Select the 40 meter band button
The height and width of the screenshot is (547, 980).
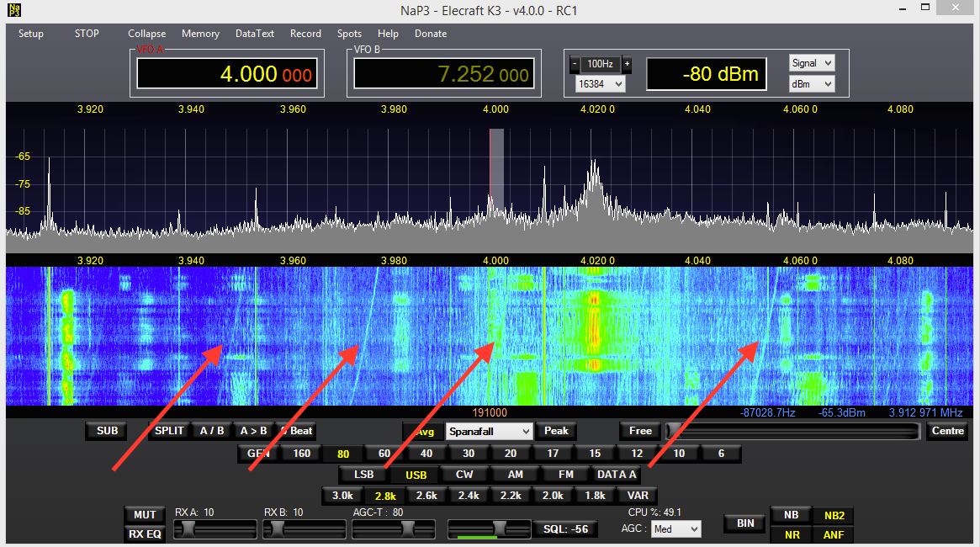pyautogui.click(x=426, y=454)
